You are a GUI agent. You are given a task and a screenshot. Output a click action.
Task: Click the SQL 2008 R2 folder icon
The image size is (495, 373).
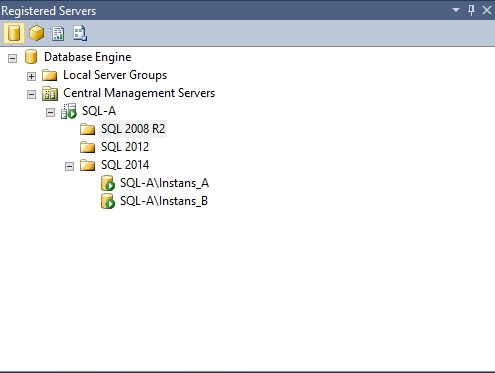(x=88, y=129)
